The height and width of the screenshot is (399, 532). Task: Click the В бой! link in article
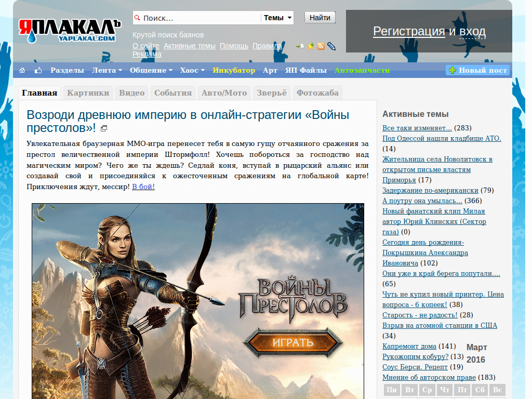click(x=143, y=187)
